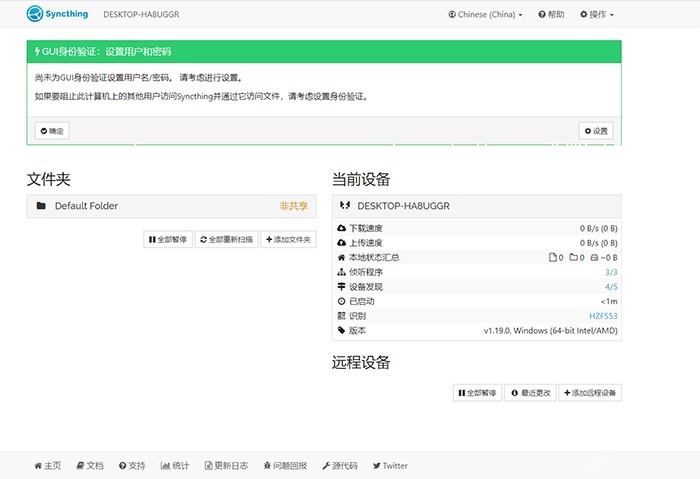This screenshot has height=479, width=700.
Task: Click the device identicon beside DESKTOP-HA8UGGR
Action: [x=345, y=205]
